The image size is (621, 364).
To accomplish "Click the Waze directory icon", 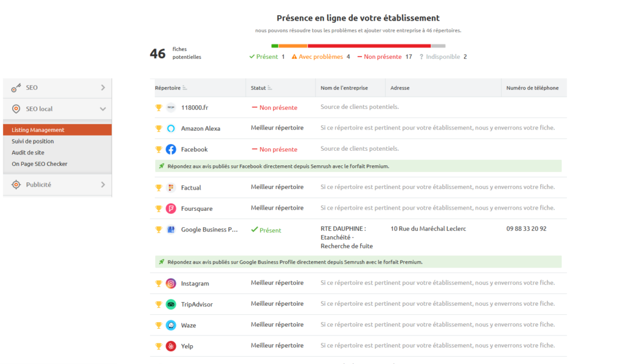I will coord(171,325).
